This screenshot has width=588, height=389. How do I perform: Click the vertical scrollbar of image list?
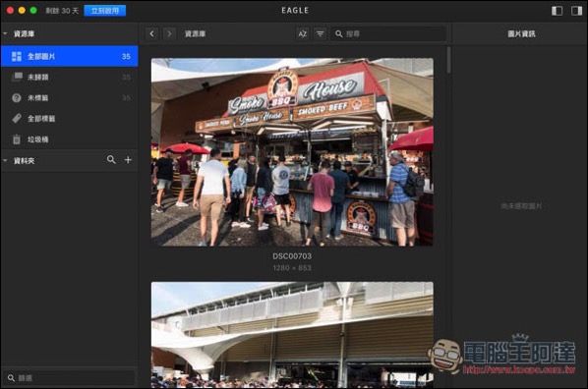coord(448,60)
